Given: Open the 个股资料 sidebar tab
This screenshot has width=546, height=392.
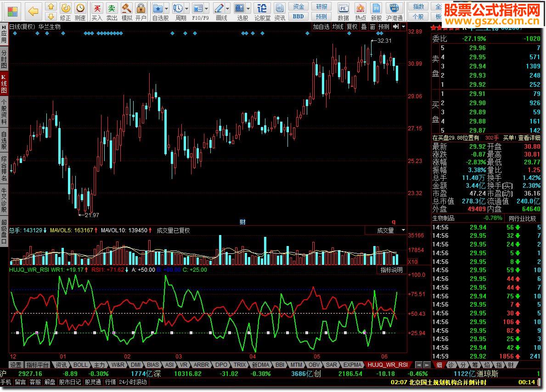Looking at the screenshot, I should [x=4, y=112].
